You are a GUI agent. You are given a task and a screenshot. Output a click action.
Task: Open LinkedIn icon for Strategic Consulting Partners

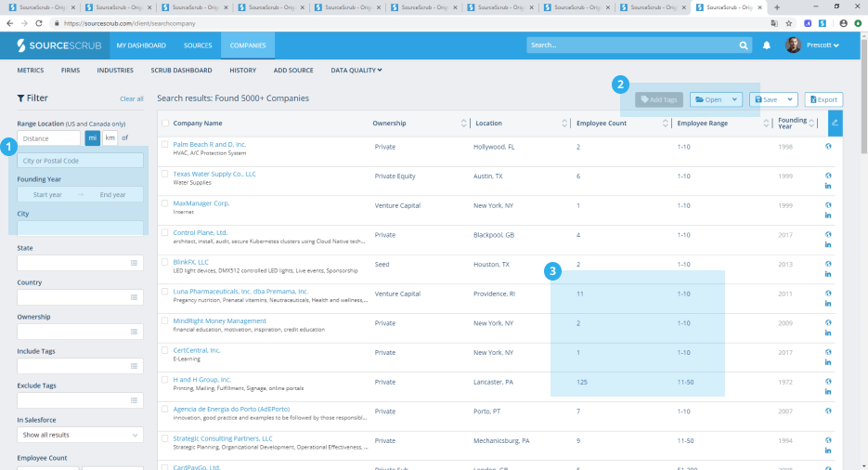(x=828, y=450)
